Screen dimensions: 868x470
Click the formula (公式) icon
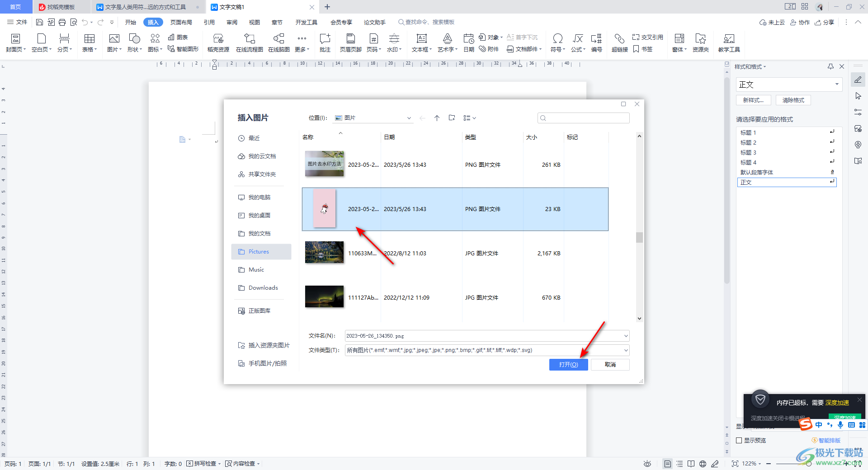point(577,39)
